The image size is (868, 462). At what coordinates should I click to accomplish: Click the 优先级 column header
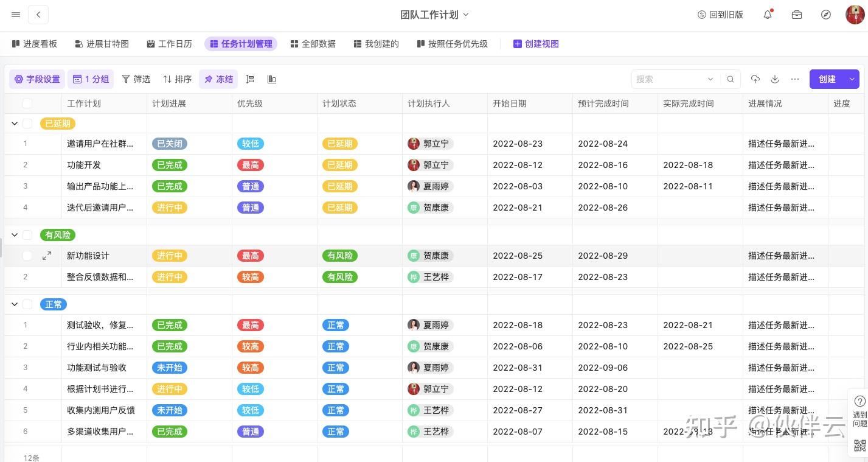tap(274, 103)
